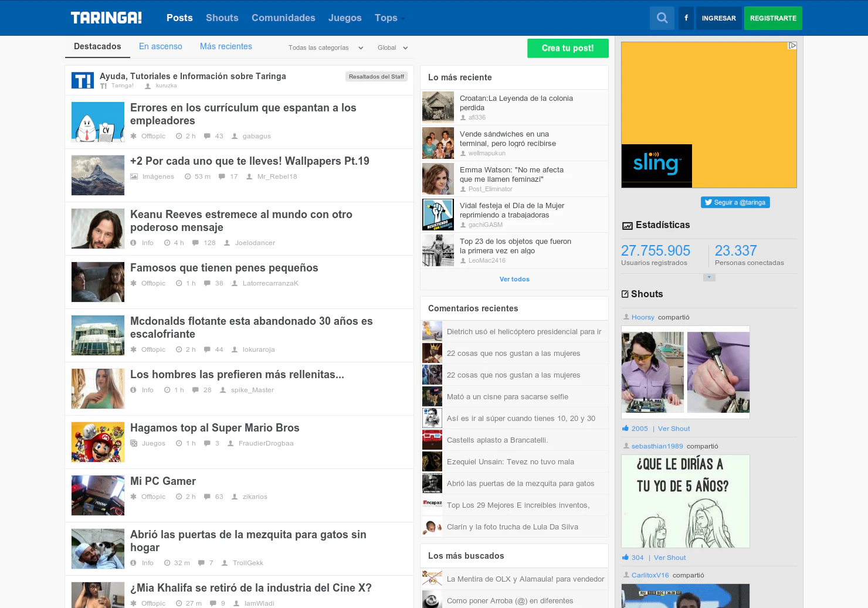Click the INGRESAR button
The image size is (868, 608).
click(718, 18)
